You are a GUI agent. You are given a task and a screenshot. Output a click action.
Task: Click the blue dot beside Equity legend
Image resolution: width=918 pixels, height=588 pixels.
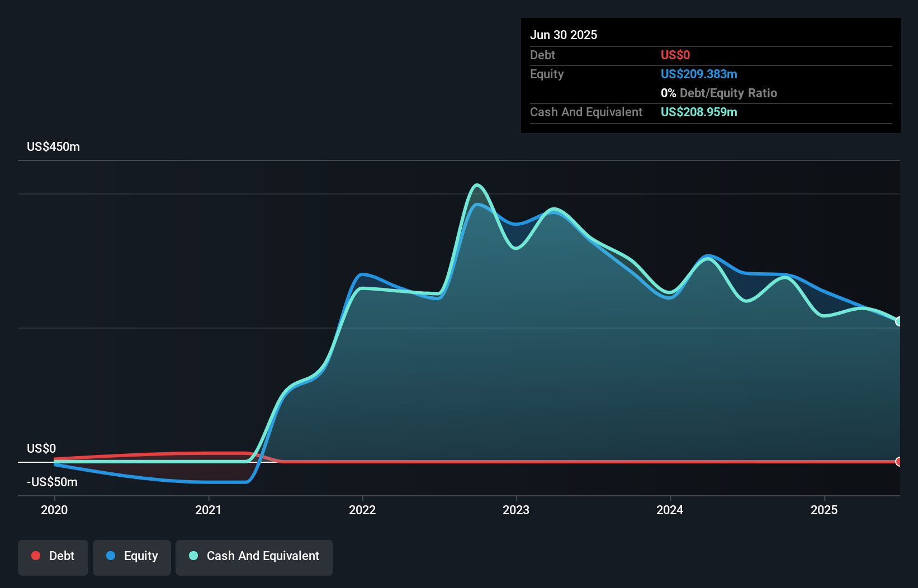[x=111, y=556]
